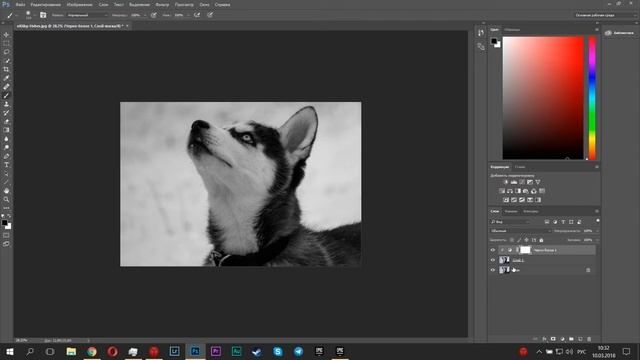Open layer styles fx menu
The image size is (640, 360).
click(x=544, y=339)
